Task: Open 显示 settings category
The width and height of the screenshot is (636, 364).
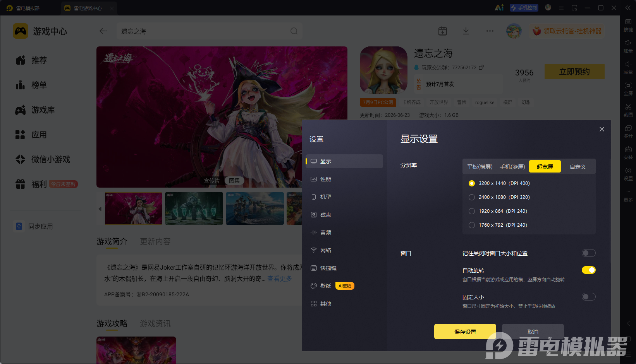Action: pyautogui.click(x=344, y=161)
